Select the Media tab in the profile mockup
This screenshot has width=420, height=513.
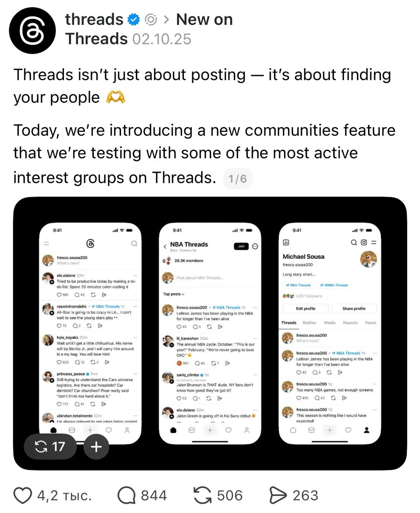coord(330,323)
